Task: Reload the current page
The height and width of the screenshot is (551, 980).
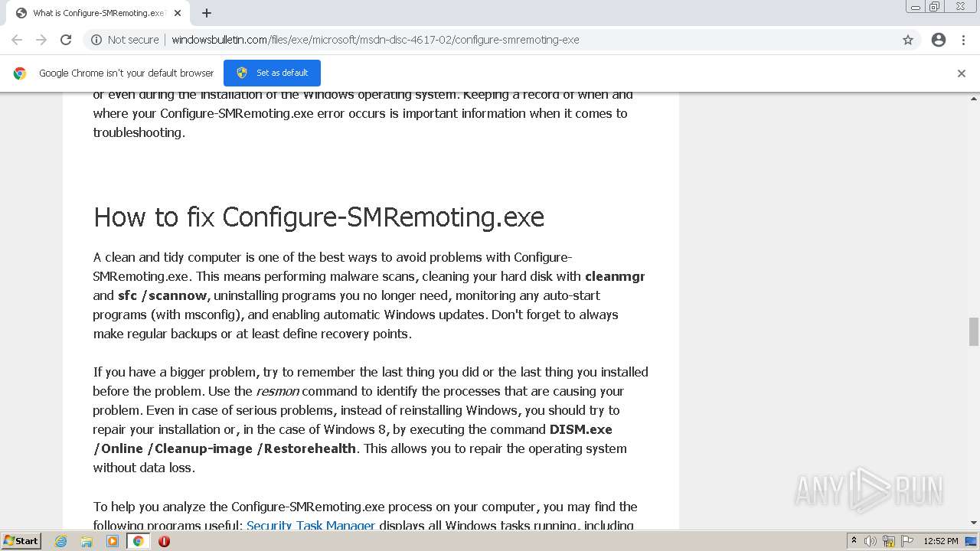Action: (66, 40)
